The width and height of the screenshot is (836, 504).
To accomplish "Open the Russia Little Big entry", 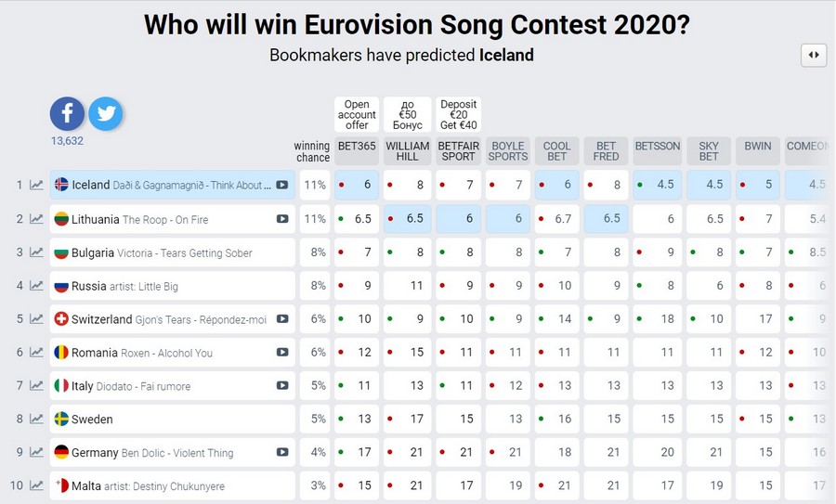I will [x=139, y=286].
